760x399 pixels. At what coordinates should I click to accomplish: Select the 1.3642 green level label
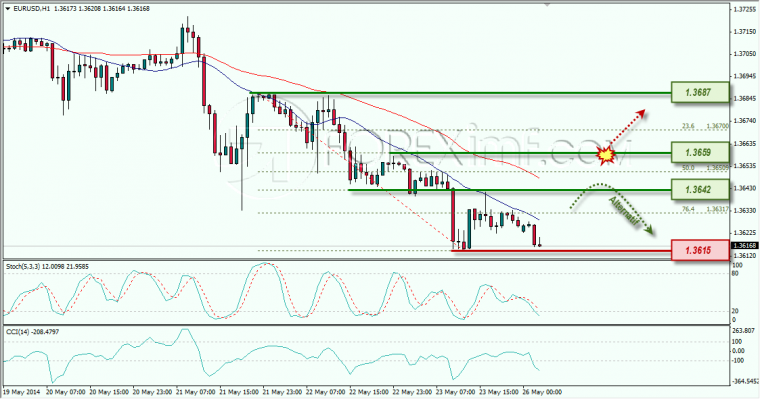click(700, 190)
